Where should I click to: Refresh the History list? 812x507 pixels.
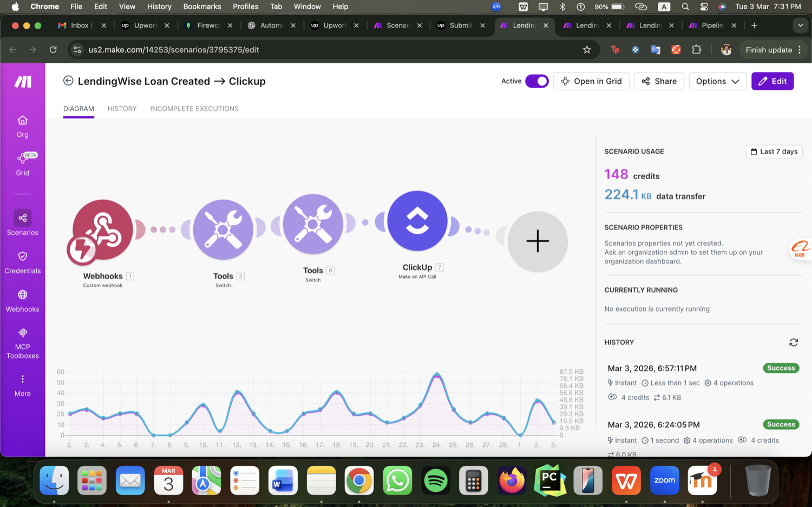pos(794,343)
